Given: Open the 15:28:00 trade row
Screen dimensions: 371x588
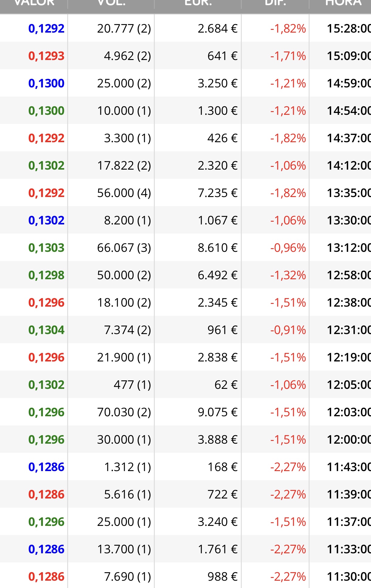Looking at the screenshot, I should point(185,28).
